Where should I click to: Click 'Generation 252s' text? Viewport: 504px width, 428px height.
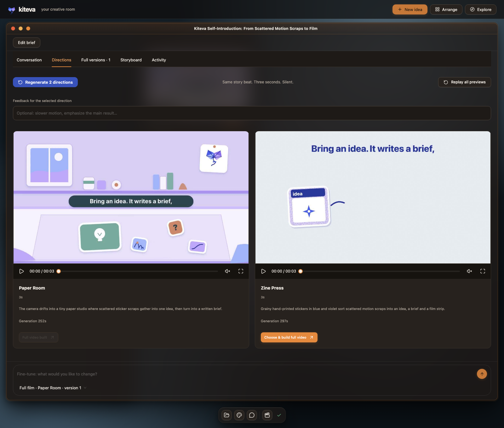[32, 321]
